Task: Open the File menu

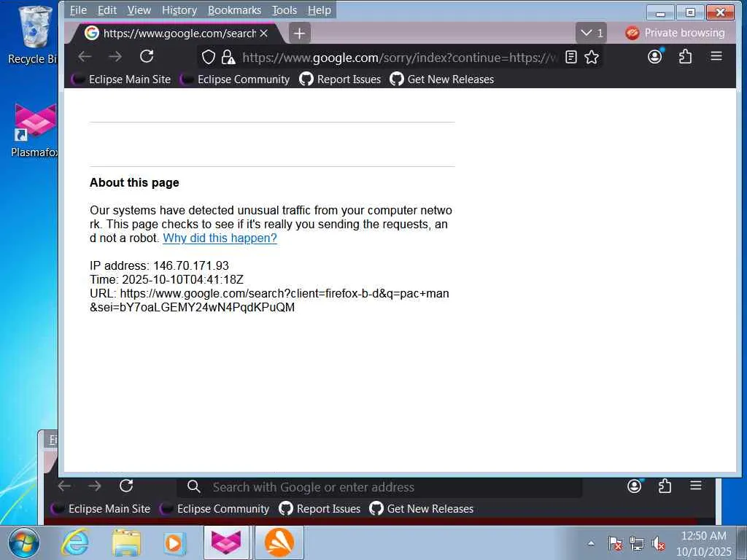Action: [x=78, y=10]
